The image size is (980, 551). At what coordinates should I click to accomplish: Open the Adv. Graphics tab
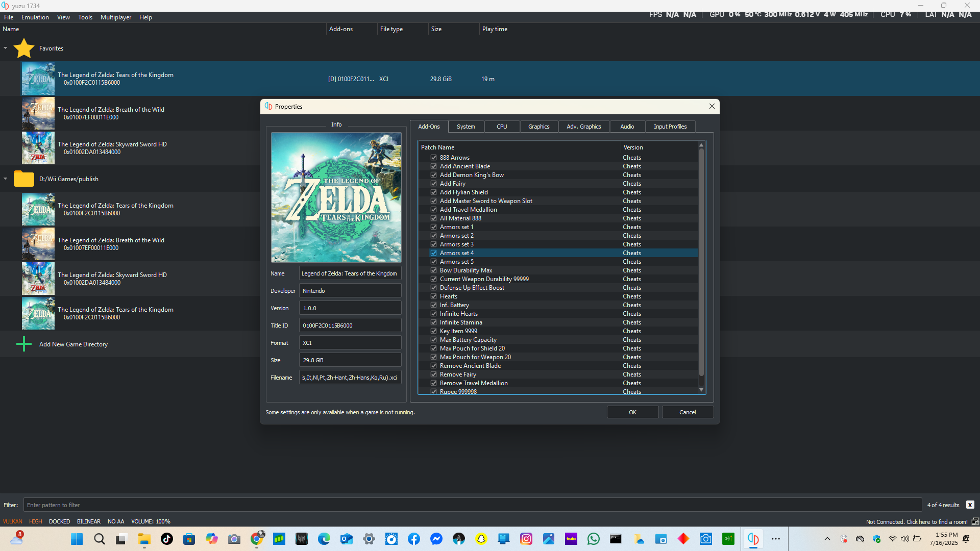584,127
